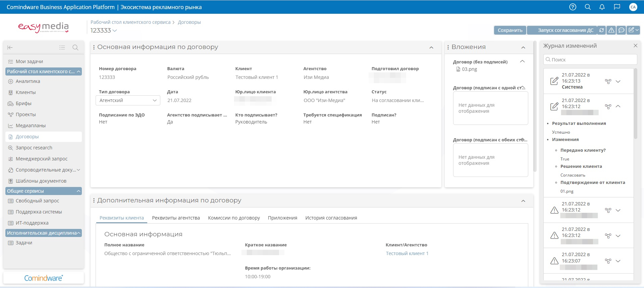This screenshot has height=288, width=644.
Task: Open the CA user avatar menu
Action: [633, 7]
